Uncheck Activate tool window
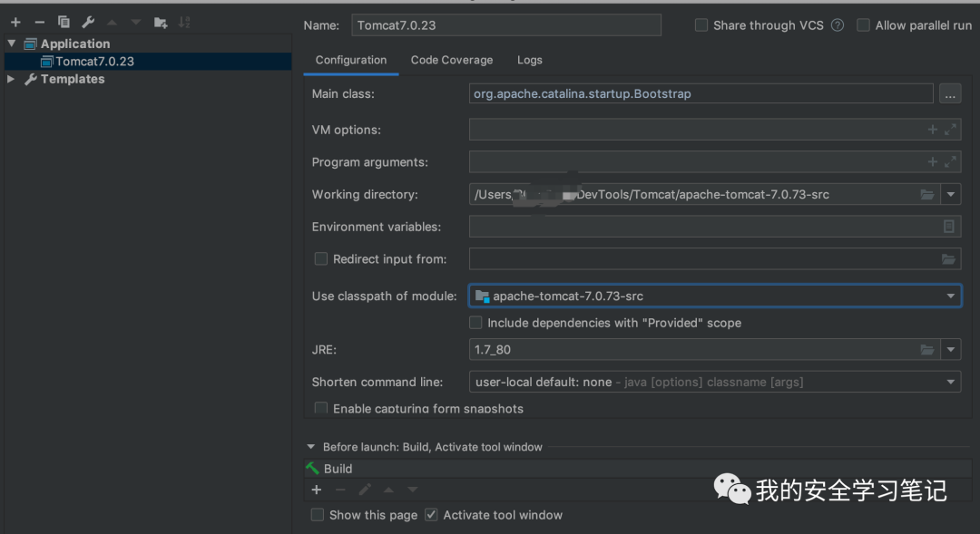980x534 pixels. pos(431,515)
